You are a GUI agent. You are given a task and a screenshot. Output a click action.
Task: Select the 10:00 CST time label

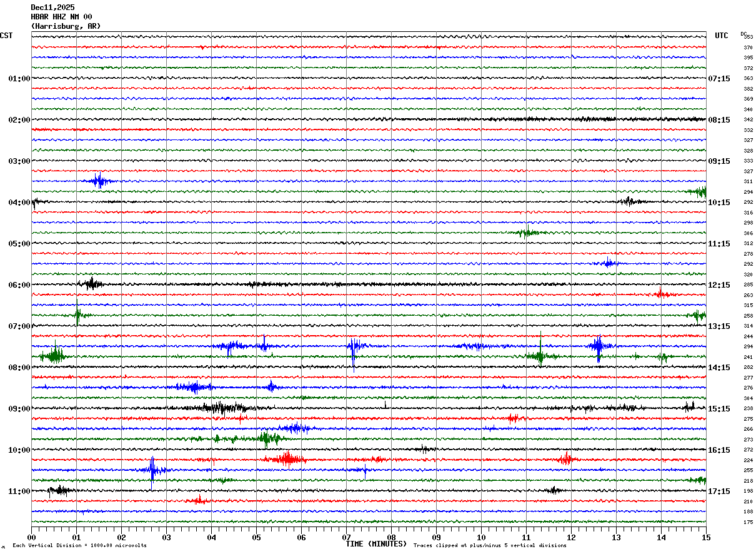(x=19, y=450)
